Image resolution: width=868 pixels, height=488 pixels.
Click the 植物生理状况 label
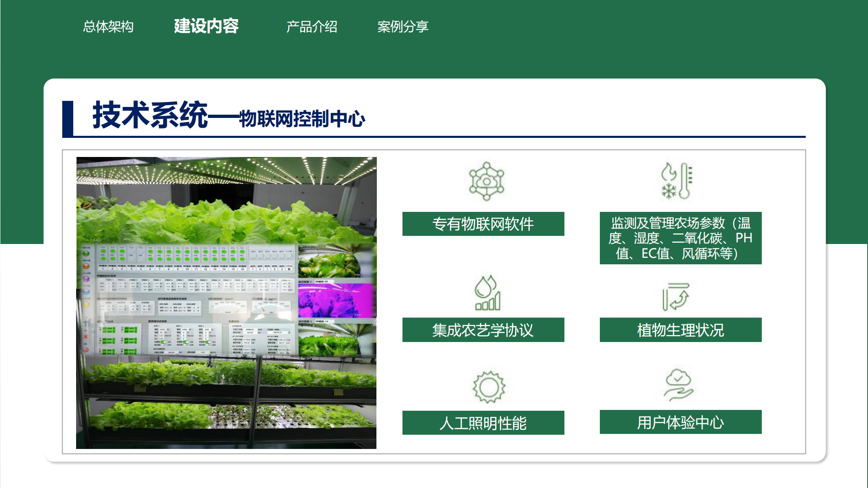(680, 330)
